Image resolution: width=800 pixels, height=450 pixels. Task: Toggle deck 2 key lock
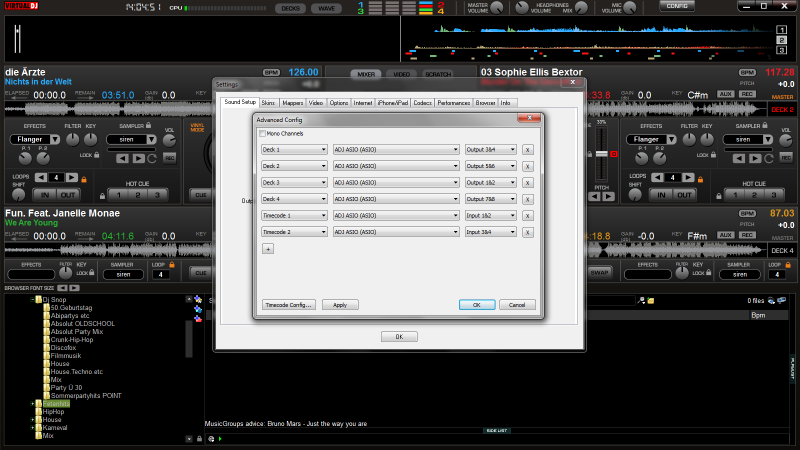pyautogui.click(x=713, y=155)
